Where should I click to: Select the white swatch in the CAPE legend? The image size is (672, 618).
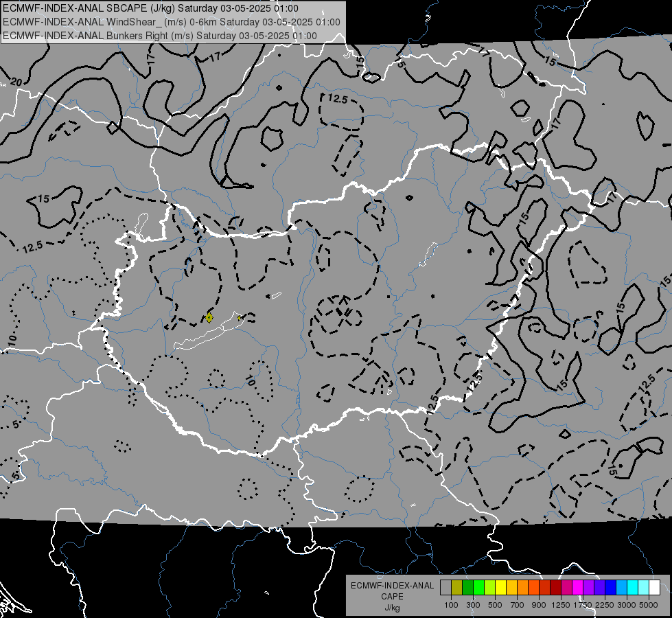(x=654, y=587)
